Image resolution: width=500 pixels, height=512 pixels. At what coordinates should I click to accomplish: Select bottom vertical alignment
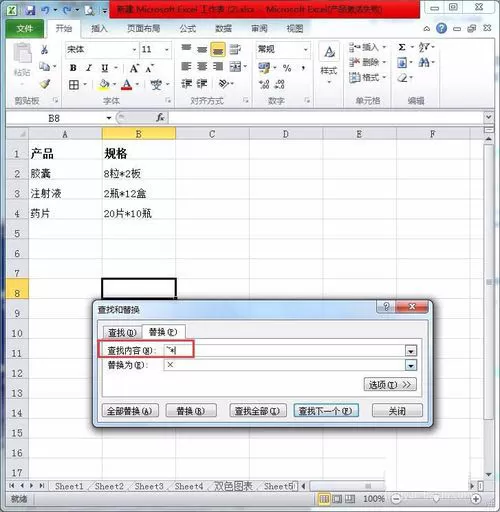pos(218,50)
